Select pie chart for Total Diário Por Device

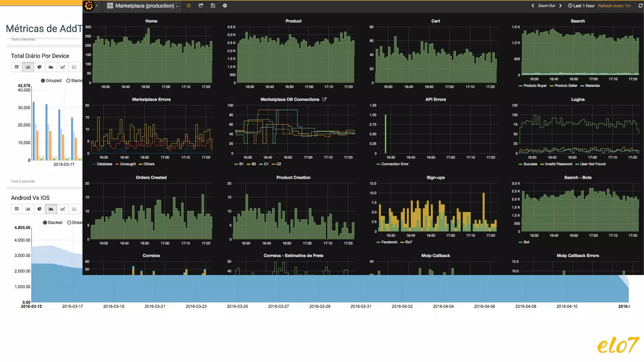39,67
